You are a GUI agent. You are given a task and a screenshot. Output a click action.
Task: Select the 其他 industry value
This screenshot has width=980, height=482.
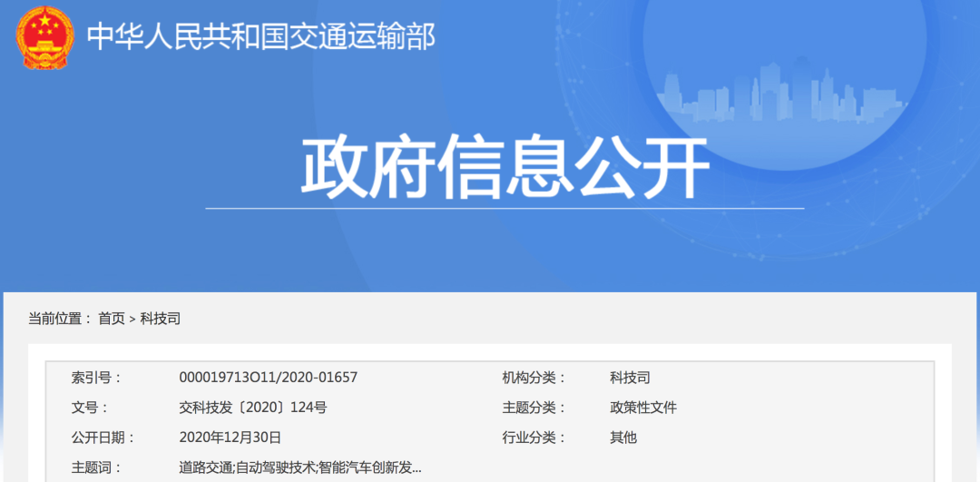623,438
